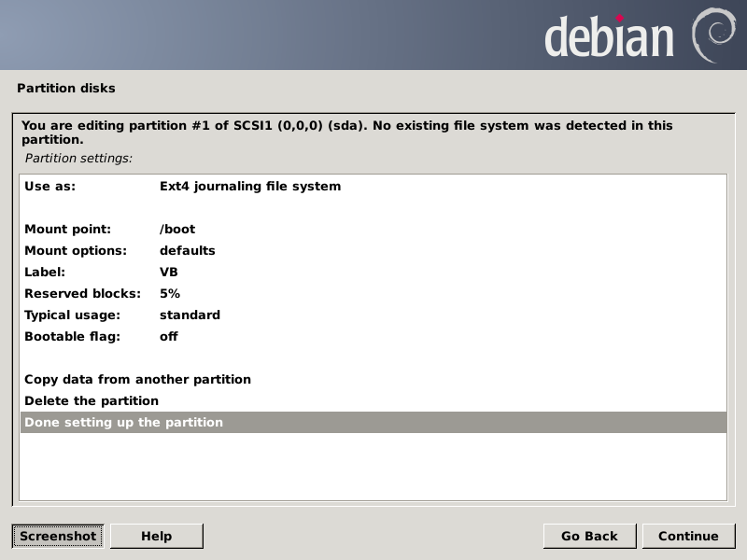The image size is (747, 560).
Task: Select 'Done setting up the partition'
Action: (x=124, y=422)
